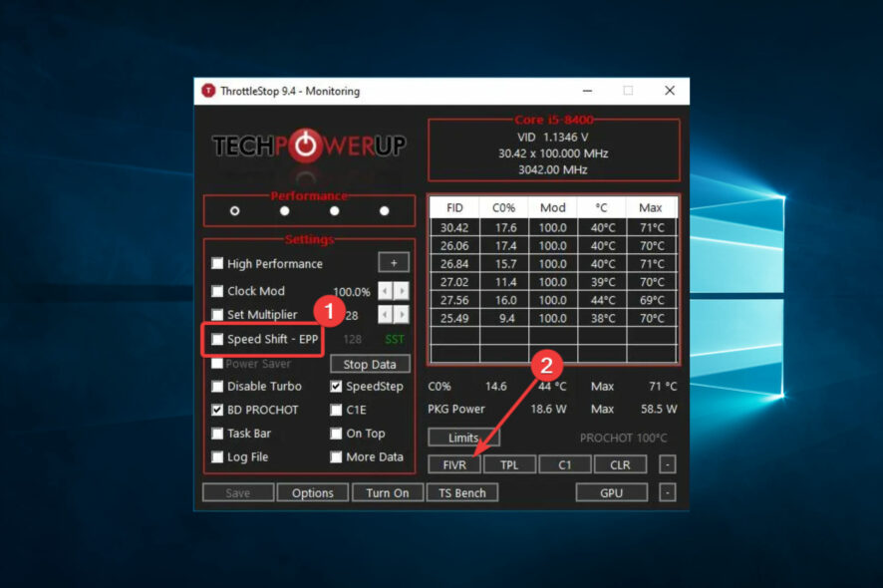The width and height of the screenshot is (883, 588).
Task: Select the third Performance profile radio button
Action: [x=335, y=210]
